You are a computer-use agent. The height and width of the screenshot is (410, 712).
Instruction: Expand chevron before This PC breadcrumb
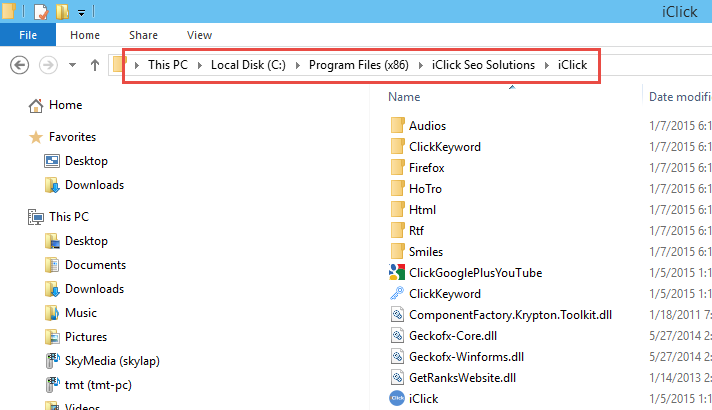coord(136,65)
